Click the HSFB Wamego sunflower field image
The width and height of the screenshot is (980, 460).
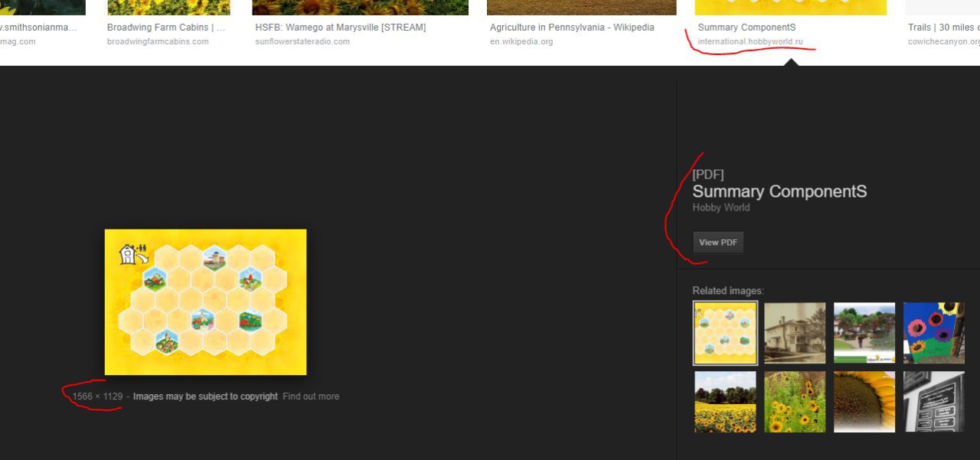tap(360, 8)
